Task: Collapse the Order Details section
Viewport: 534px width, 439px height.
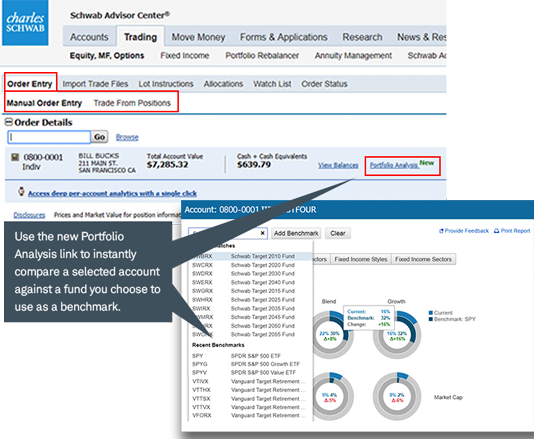Action: (9, 122)
